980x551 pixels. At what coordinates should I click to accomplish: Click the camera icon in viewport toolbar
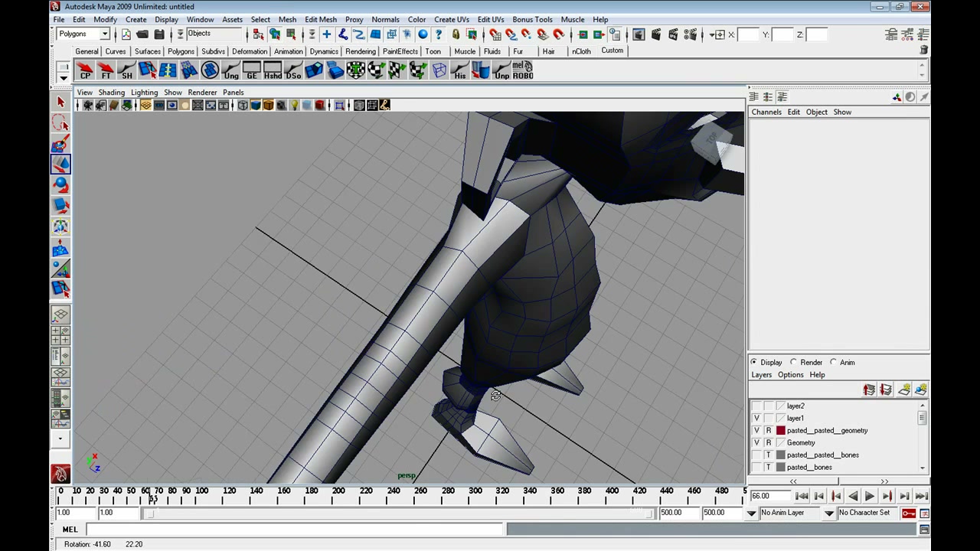87,106
